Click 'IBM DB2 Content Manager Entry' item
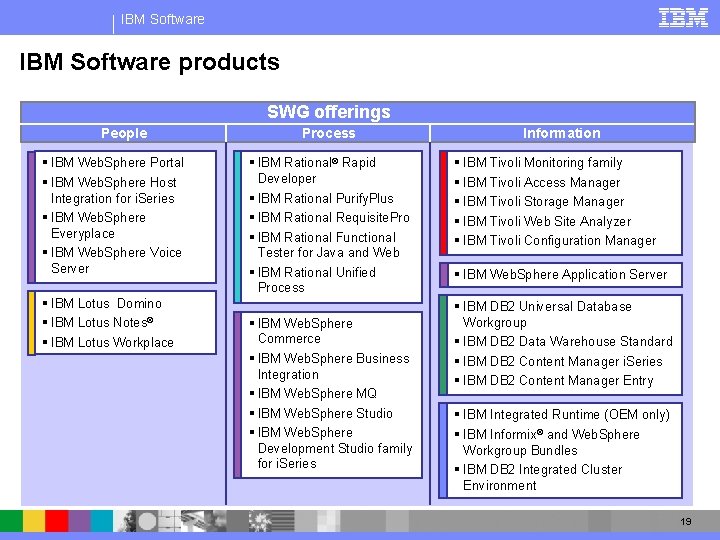The image size is (720, 540). click(x=558, y=381)
